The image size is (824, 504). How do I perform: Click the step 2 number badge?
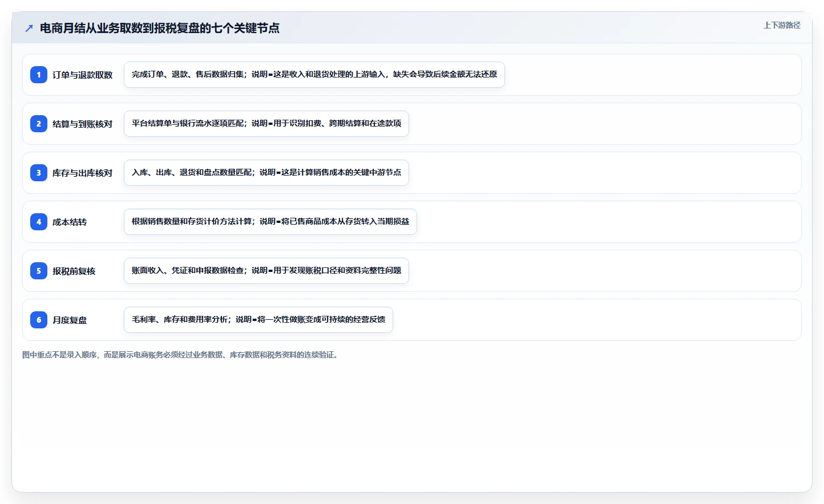pyautogui.click(x=39, y=124)
